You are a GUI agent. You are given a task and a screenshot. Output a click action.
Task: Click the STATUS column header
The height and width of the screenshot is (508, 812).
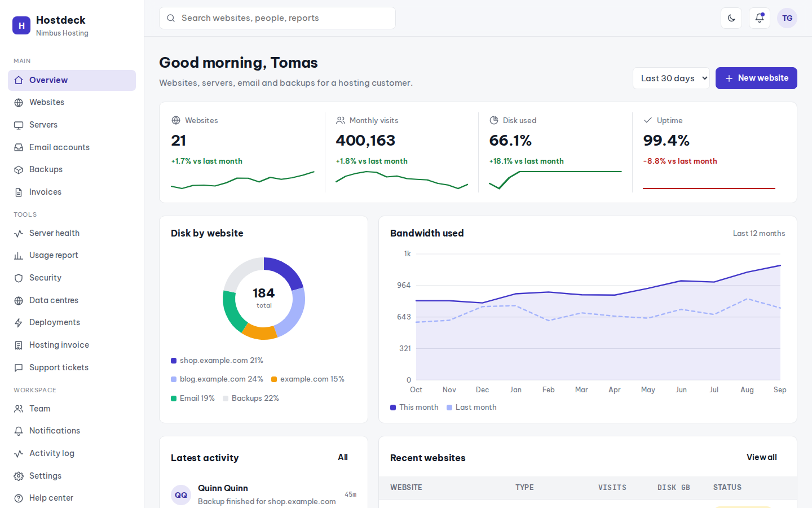tap(727, 487)
